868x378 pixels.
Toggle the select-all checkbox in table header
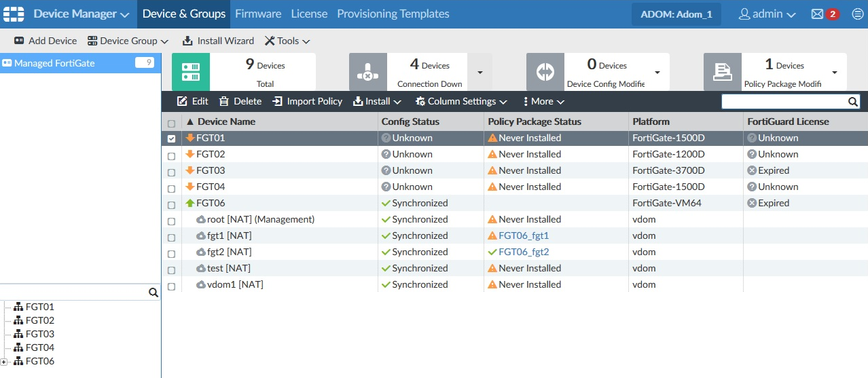pyautogui.click(x=171, y=124)
